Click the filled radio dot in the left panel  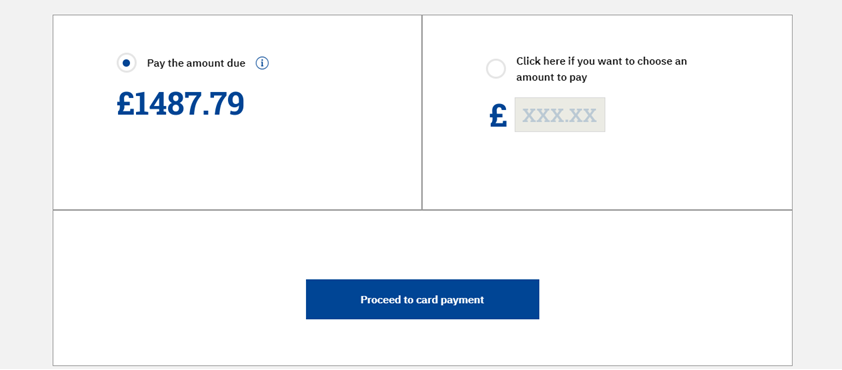(126, 63)
